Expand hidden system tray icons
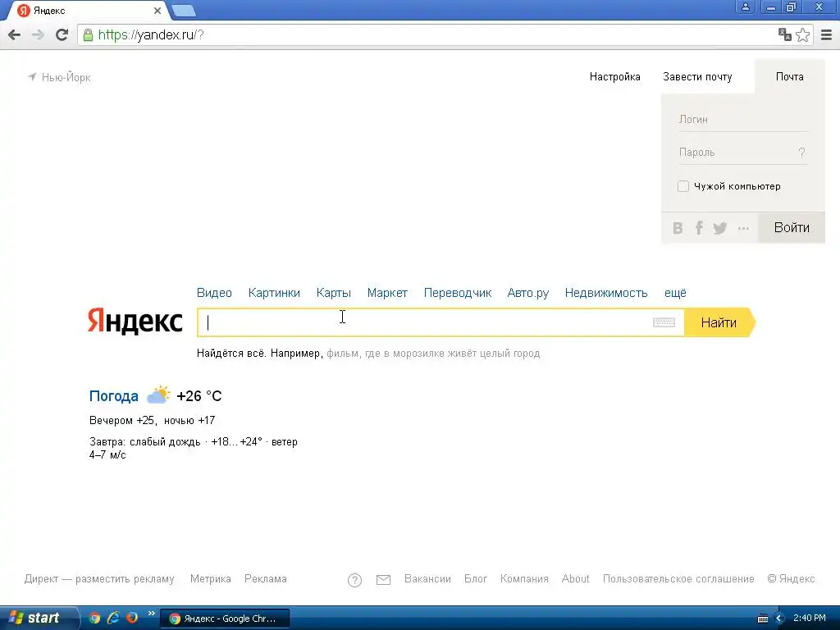 [x=779, y=619]
